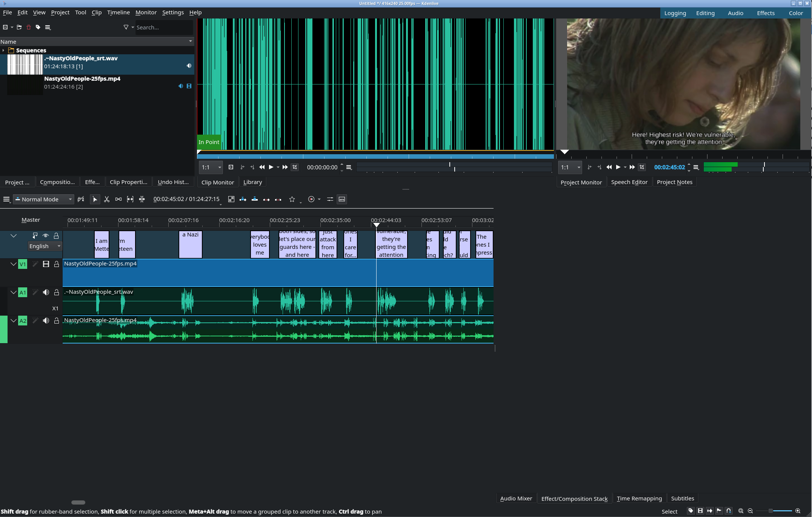812x517 pixels.
Task: Open the Normal Mode edit mode dropdown
Action: pos(44,199)
